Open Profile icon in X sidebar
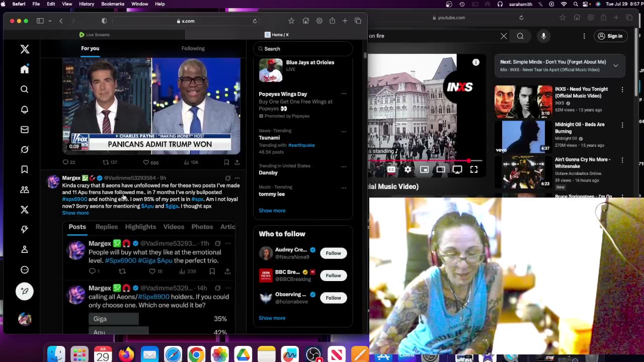The image size is (644, 362). pos(25,249)
